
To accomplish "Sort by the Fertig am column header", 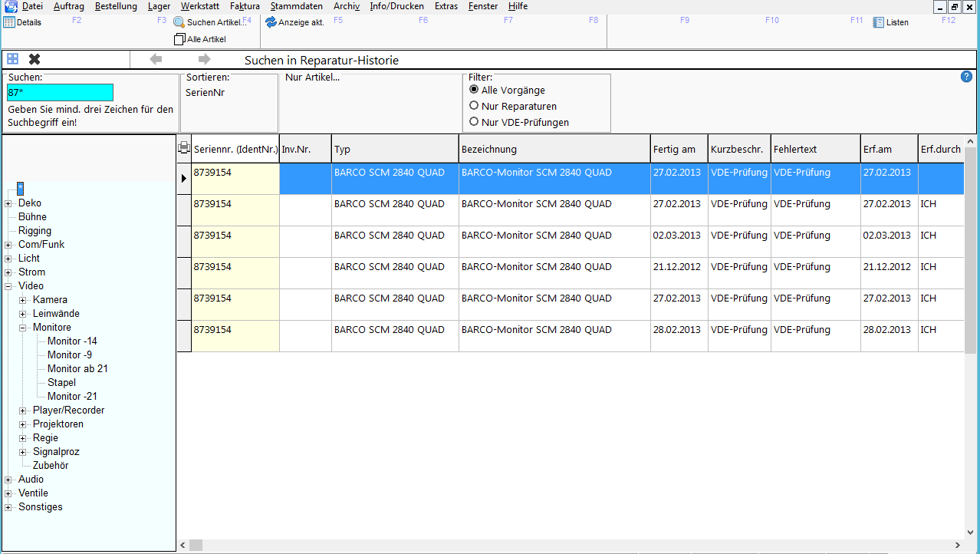I will click(x=679, y=149).
